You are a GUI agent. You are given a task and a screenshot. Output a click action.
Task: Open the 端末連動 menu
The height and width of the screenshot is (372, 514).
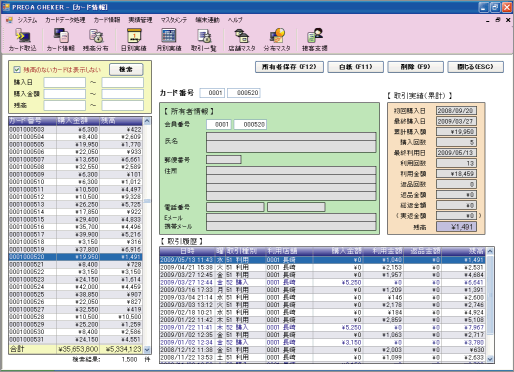(207, 20)
